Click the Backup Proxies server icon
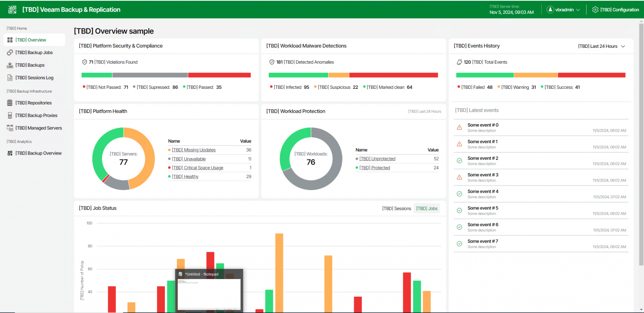 10,116
